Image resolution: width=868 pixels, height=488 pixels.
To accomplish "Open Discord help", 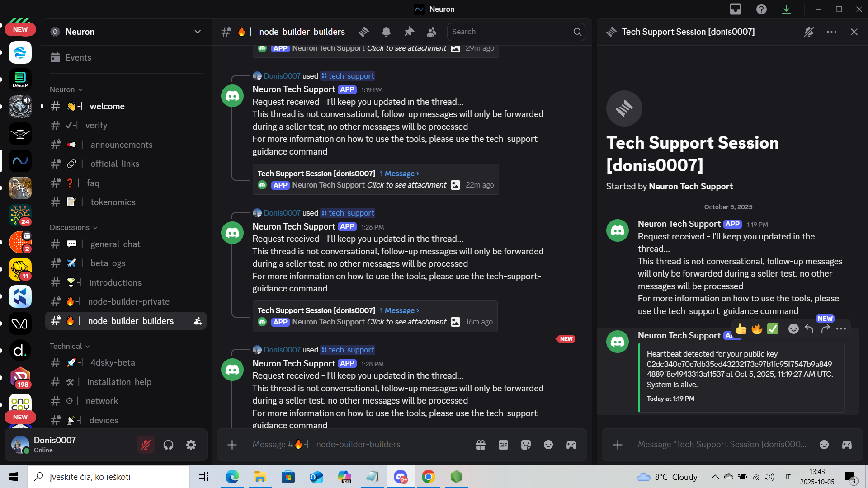I will tap(761, 9).
